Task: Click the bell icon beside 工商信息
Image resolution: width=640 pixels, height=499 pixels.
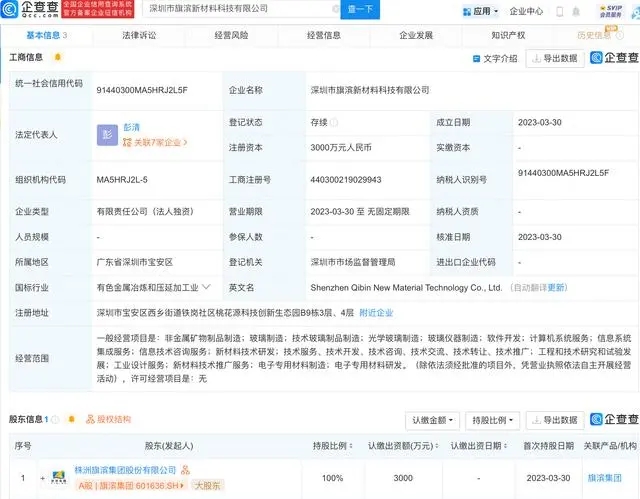Action: [58, 57]
